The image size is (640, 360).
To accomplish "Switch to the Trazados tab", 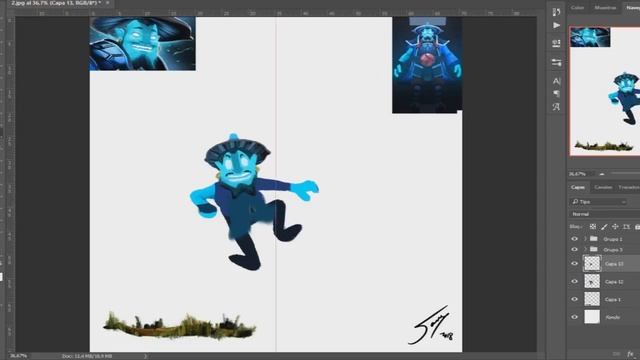I will [629, 187].
